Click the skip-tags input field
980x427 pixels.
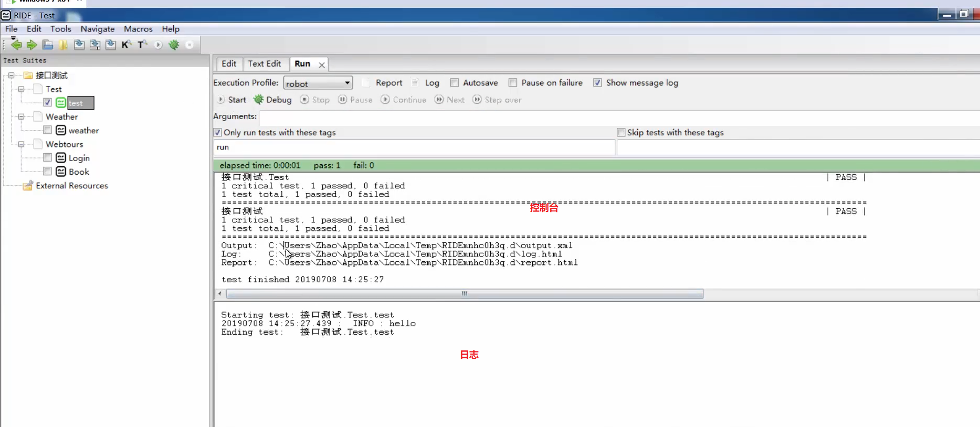point(798,147)
